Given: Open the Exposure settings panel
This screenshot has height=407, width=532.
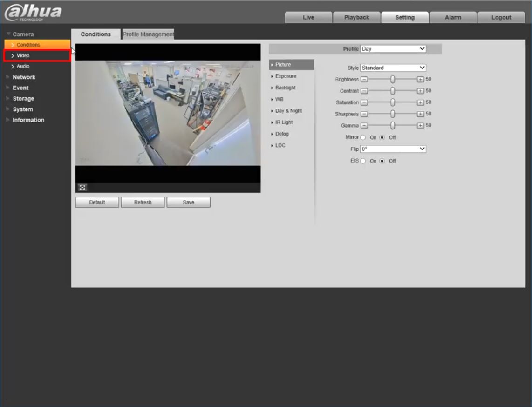Looking at the screenshot, I should coord(286,76).
